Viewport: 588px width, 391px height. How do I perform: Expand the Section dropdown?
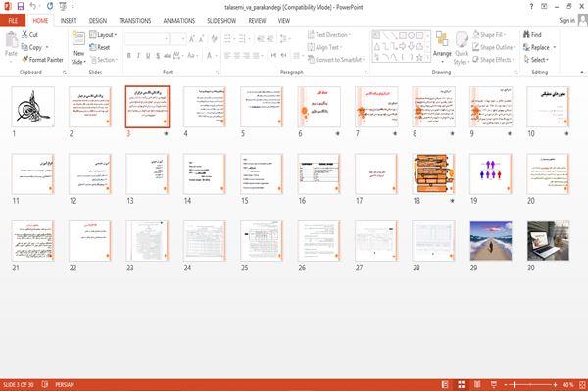[104, 59]
